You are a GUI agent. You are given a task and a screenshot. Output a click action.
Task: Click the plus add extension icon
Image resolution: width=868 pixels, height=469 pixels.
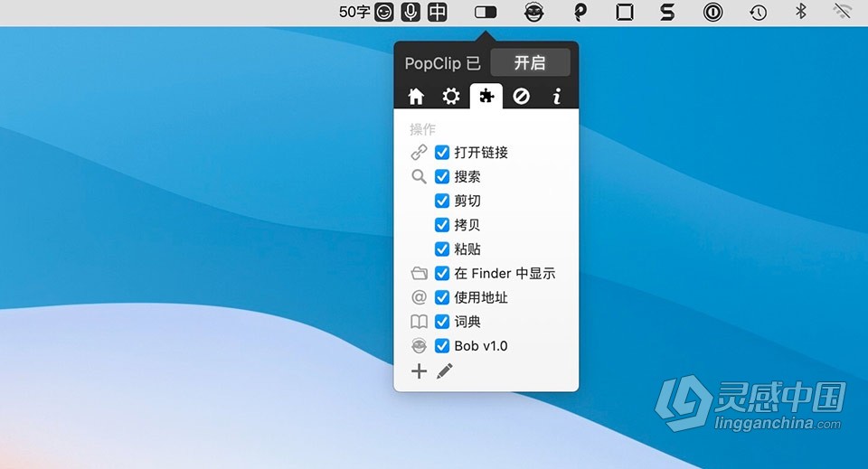(x=419, y=371)
